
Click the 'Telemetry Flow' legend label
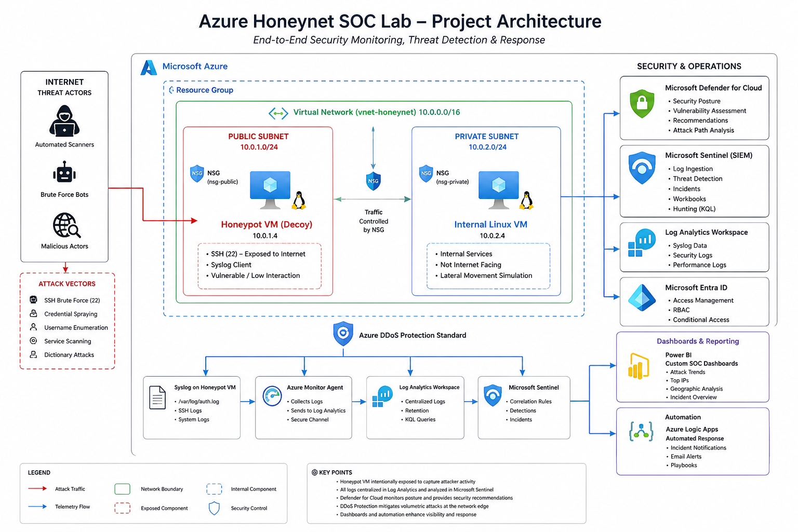click(x=72, y=507)
